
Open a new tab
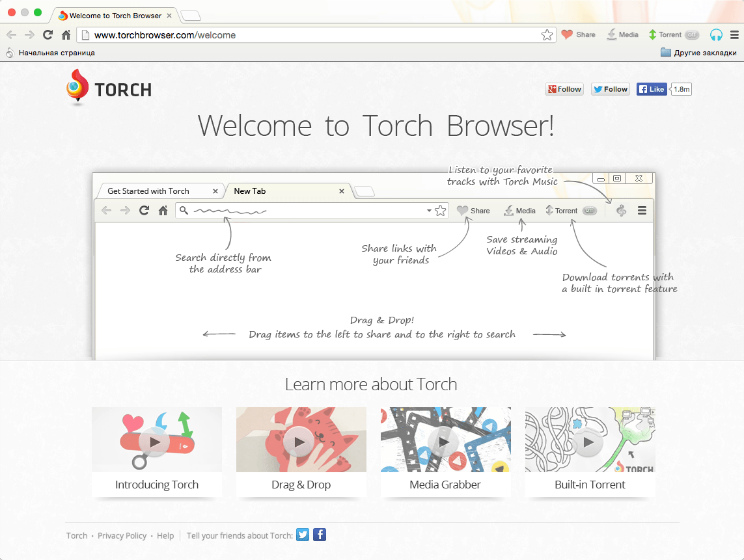191,16
